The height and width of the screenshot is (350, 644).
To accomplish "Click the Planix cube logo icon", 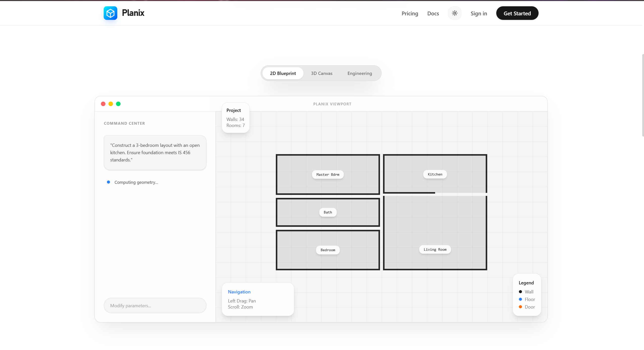I will (x=110, y=13).
